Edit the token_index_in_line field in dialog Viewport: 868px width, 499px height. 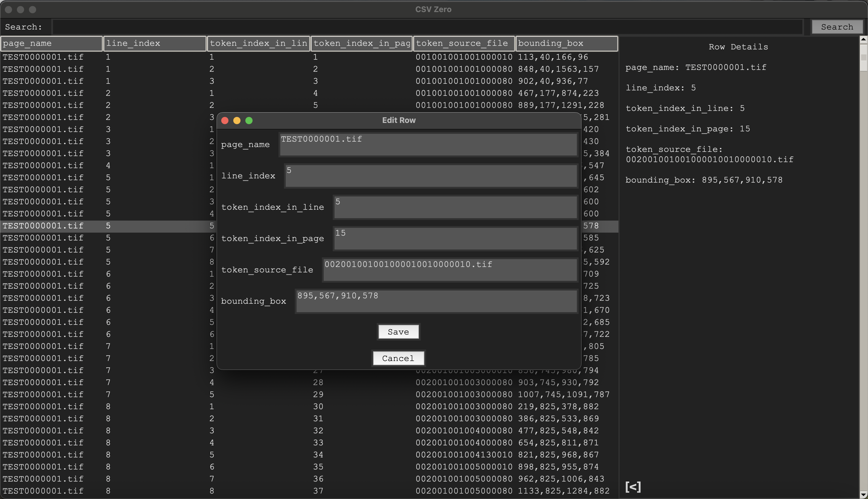[455, 207]
